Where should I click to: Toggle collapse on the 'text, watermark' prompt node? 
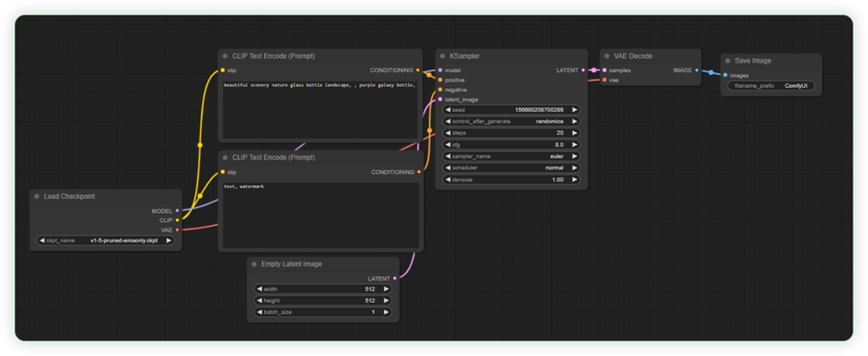225,158
